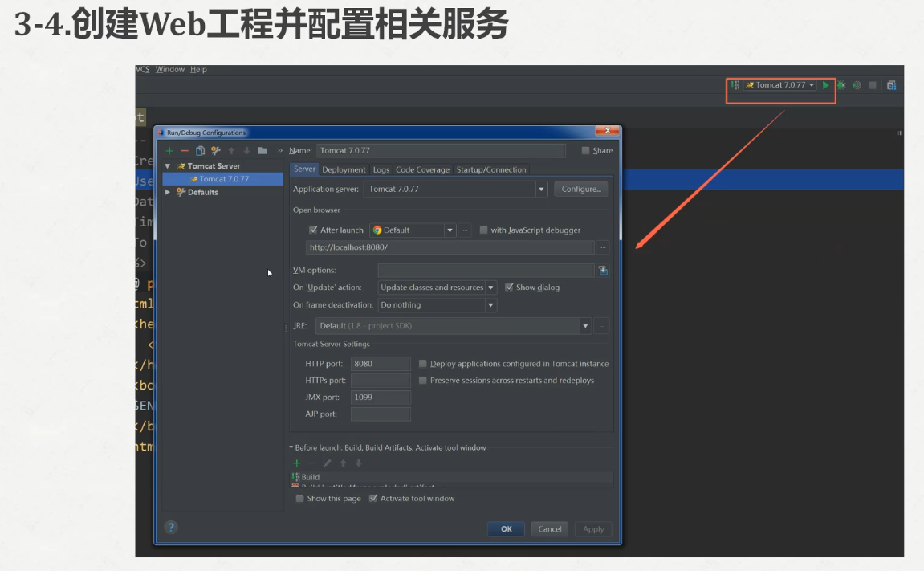Show more toolbar actions chevron
Viewport: 924px width, 571px height.
click(x=280, y=151)
